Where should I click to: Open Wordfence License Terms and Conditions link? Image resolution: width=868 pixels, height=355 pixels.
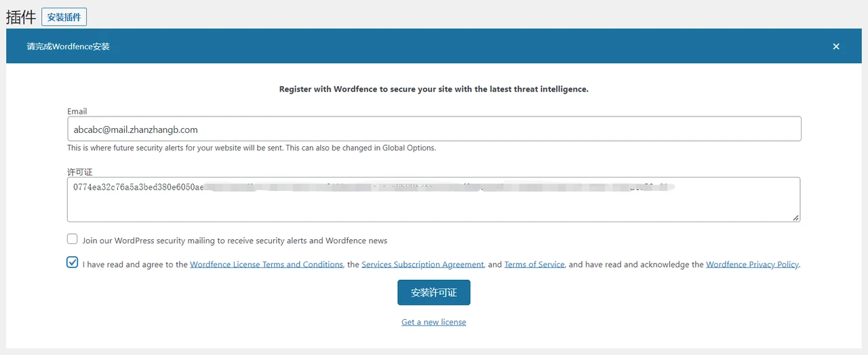coord(267,264)
